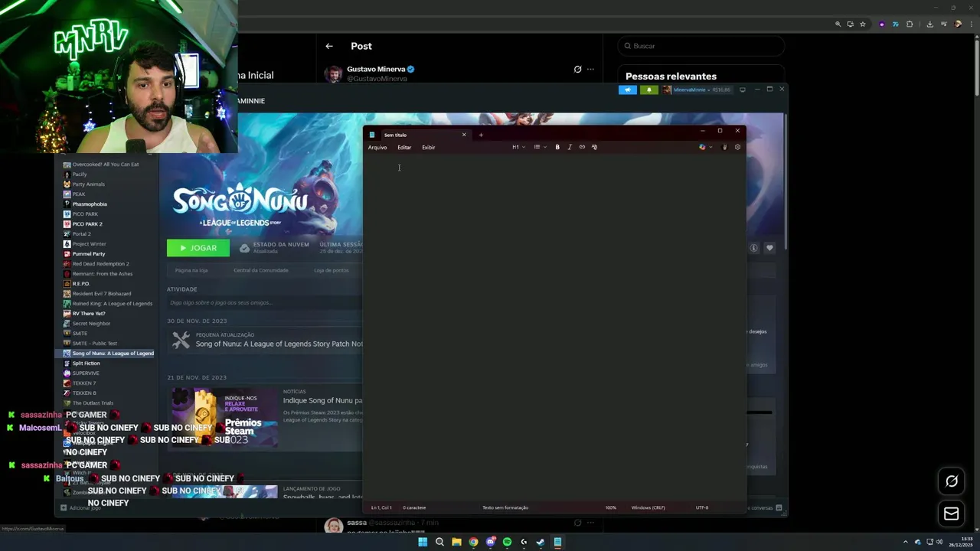Screen dimensions: 980x551
Task: Click the Notepad account avatar icon
Action: 724,147
